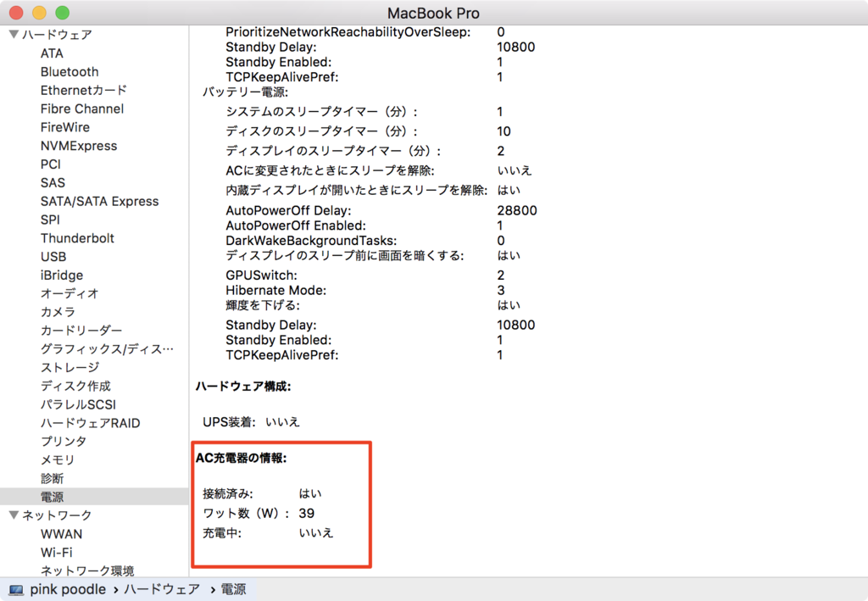Show Thunderbolt information
This screenshot has height=601, width=868.
click(77, 238)
